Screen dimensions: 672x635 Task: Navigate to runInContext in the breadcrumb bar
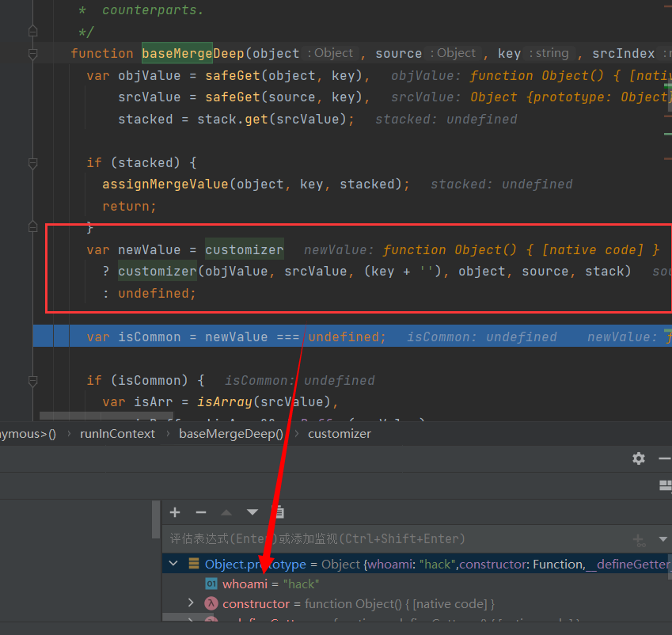point(117,433)
